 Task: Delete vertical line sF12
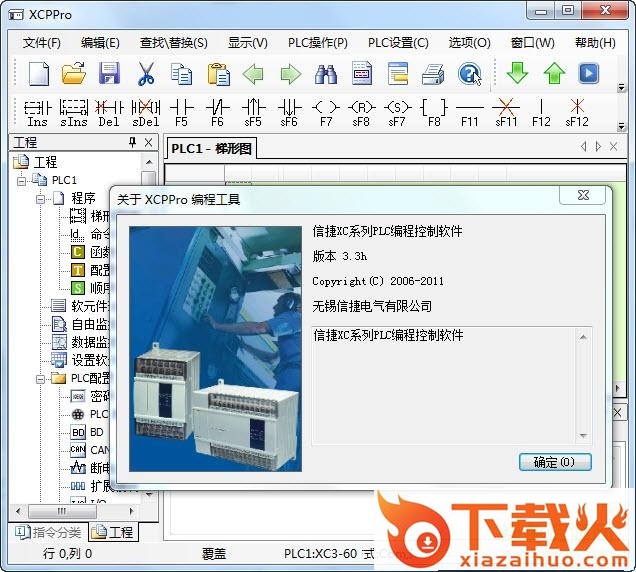point(577,113)
